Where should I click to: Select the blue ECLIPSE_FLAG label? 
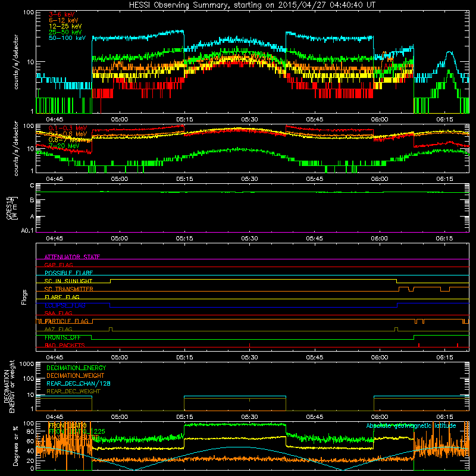click(x=65, y=305)
